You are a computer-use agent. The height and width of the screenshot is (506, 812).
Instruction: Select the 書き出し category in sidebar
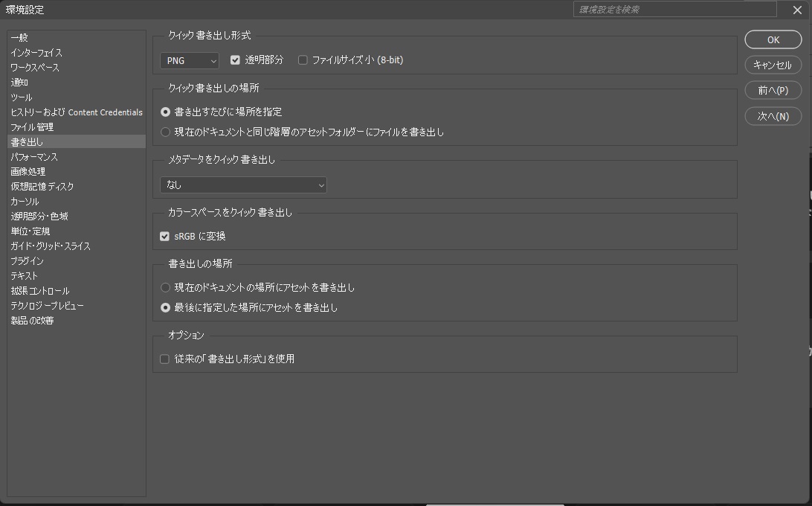(x=77, y=142)
